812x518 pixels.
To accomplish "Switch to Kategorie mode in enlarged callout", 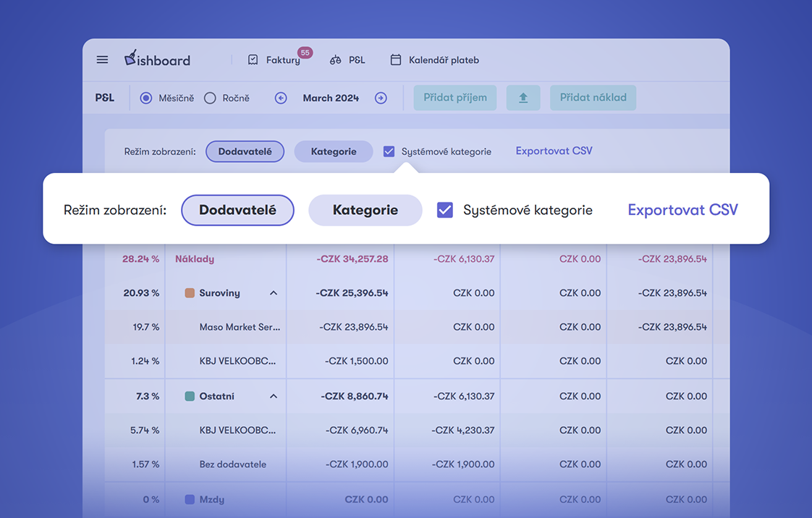I will coord(365,211).
